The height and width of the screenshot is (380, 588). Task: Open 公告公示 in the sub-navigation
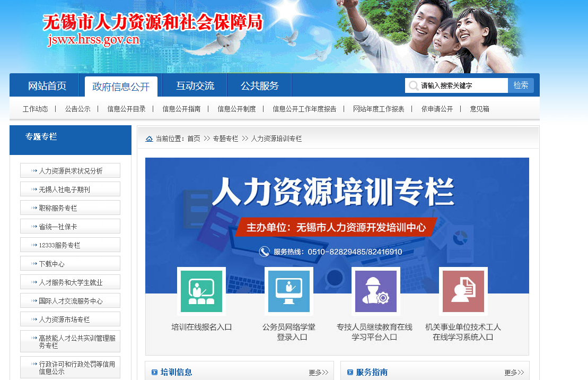click(77, 109)
